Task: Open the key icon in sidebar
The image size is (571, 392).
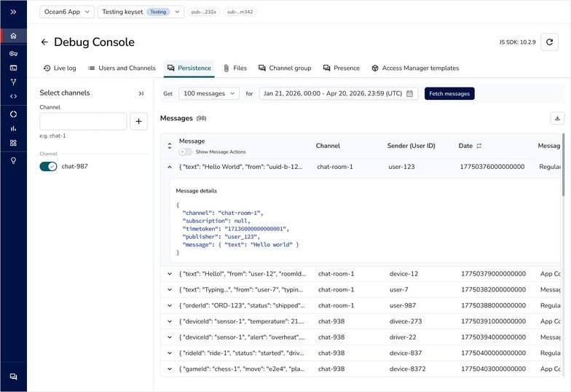Action: (x=13, y=54)
